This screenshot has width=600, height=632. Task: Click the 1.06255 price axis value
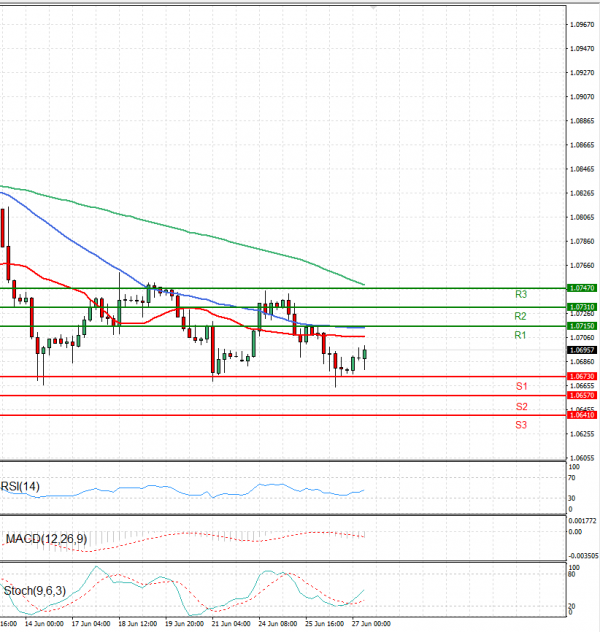[x=582, y=434]
